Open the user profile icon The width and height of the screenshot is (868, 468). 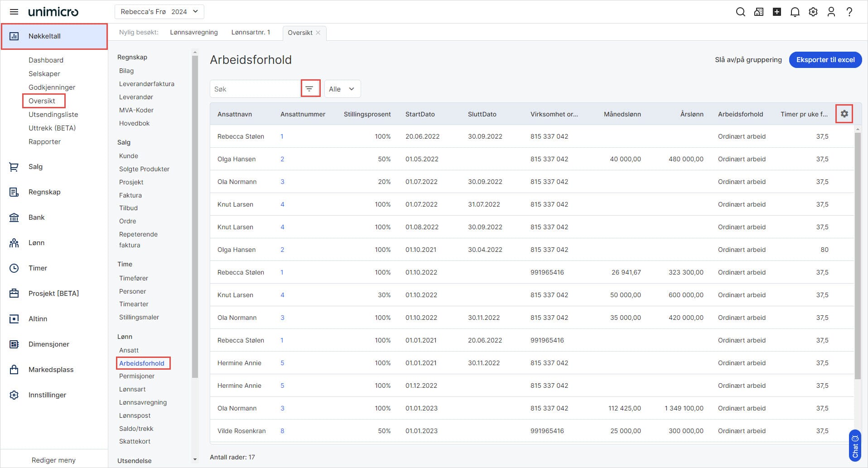click(x=831, y=12)
